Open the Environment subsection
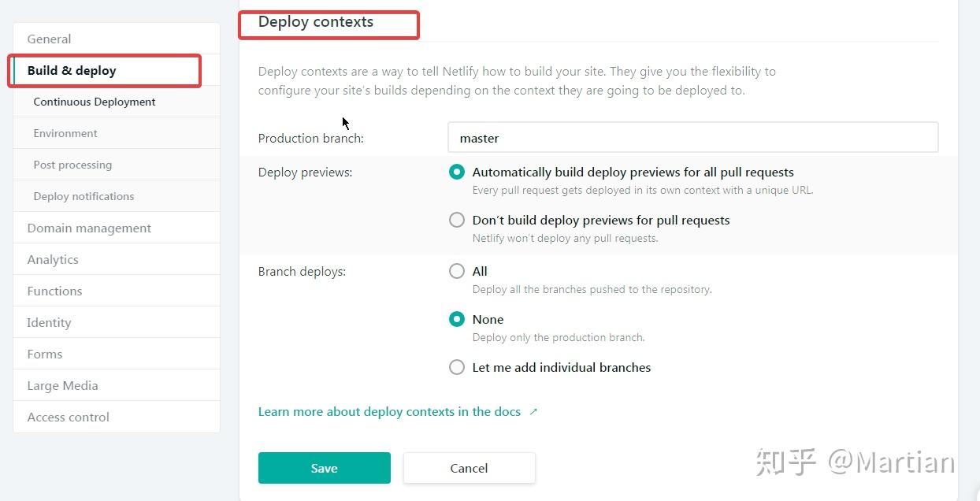980x501 pixels. point(65,133)
